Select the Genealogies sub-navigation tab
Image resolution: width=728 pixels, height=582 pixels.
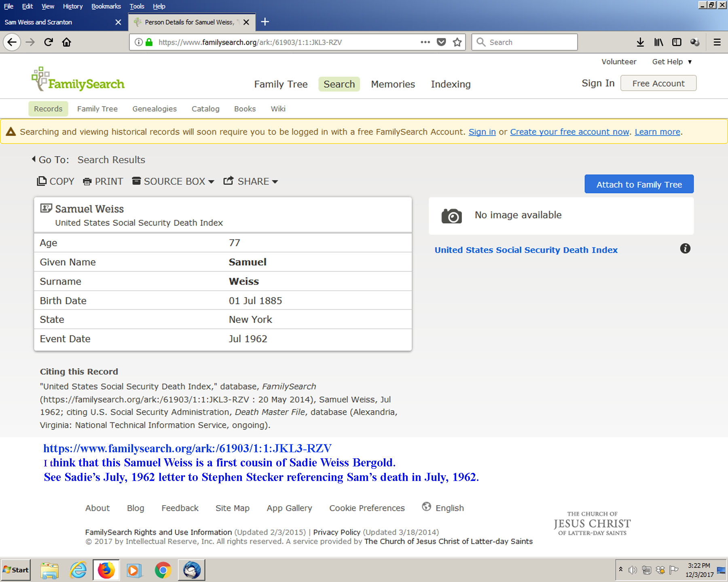tap(154, 109)
